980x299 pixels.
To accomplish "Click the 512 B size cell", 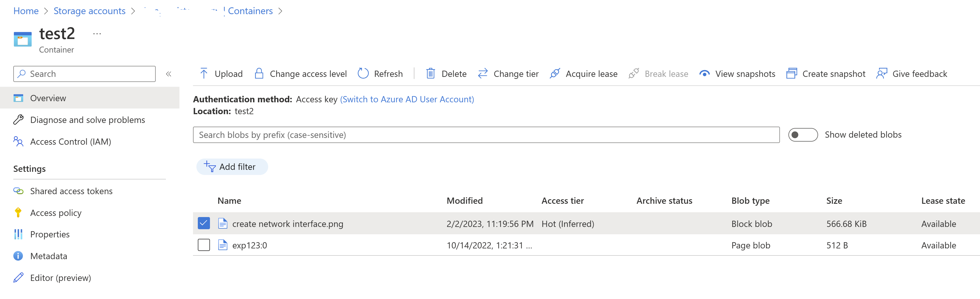I will click(x=837, y=245).
